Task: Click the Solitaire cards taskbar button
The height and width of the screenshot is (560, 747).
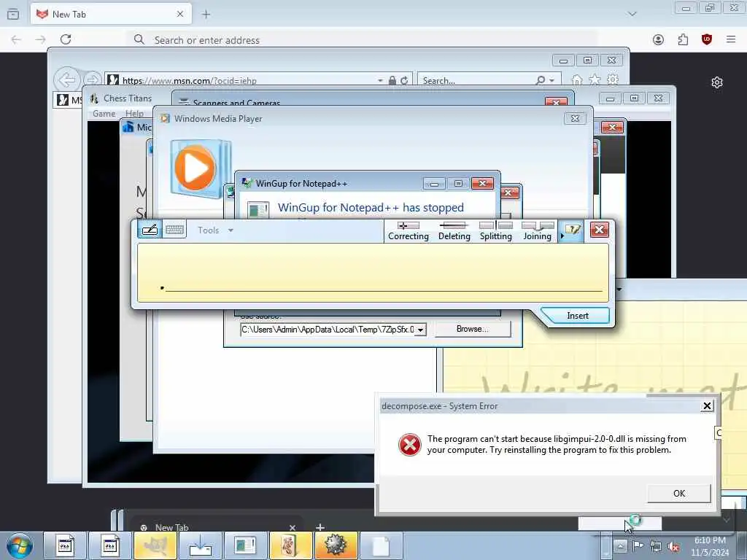Action: click(290, 545)
